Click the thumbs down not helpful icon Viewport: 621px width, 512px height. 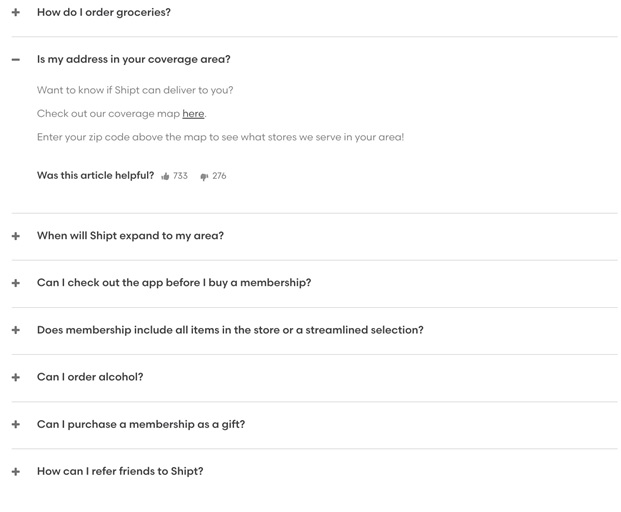click(204, 177)
